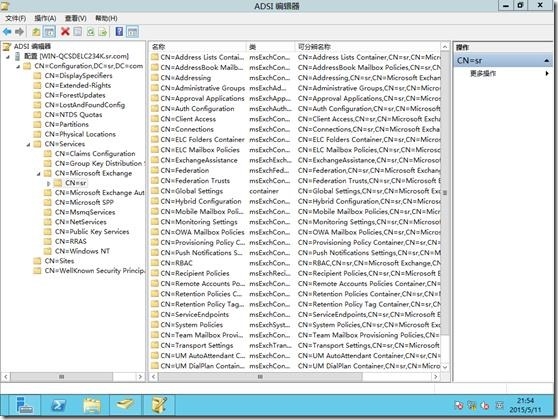This screenshot has height=420, width=558.
Task: Click 更多操作 in the actions pane
Action: click(483, 74)
